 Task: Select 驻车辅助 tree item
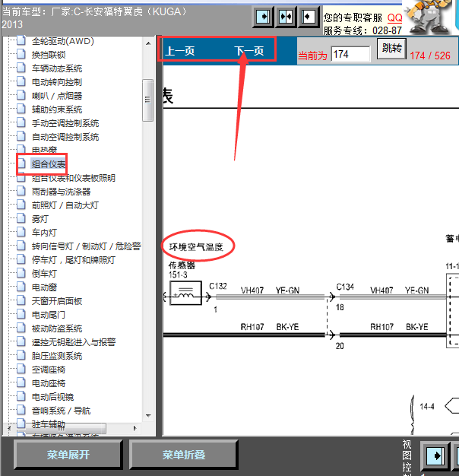pos(49,424)
